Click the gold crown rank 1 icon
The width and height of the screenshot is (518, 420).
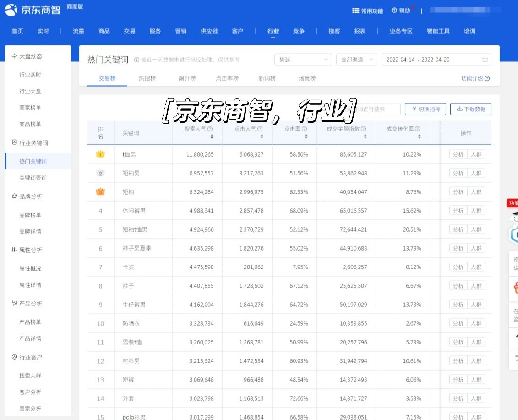pos(100,154)
